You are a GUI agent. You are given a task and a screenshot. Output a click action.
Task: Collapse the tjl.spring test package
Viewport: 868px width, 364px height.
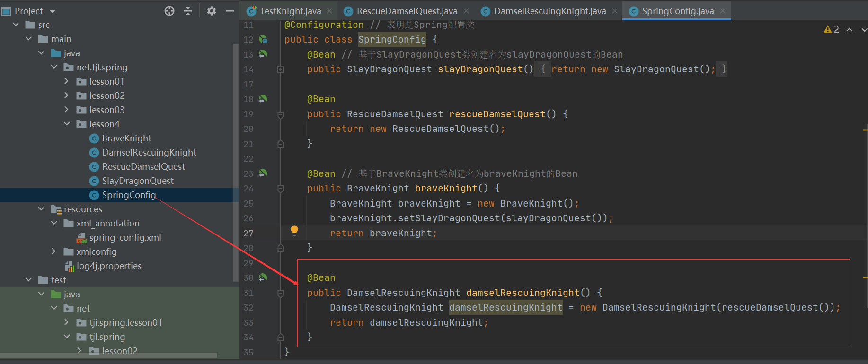click(67, 337)
